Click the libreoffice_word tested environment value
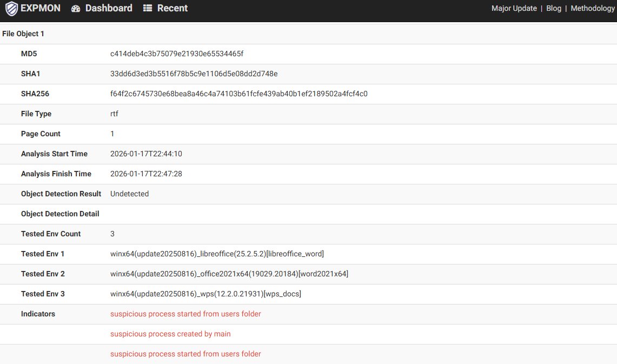Screen dimensions: 617x364 [217, 254]
